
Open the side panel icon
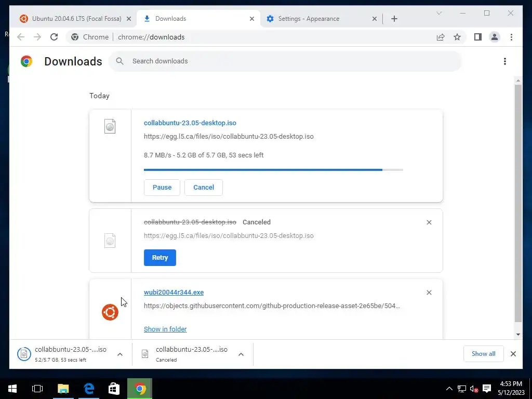(478, 37)
